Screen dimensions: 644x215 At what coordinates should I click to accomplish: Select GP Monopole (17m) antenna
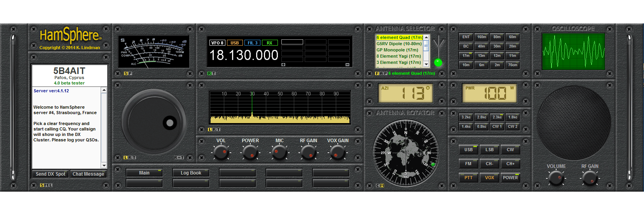tap(399, 50)
